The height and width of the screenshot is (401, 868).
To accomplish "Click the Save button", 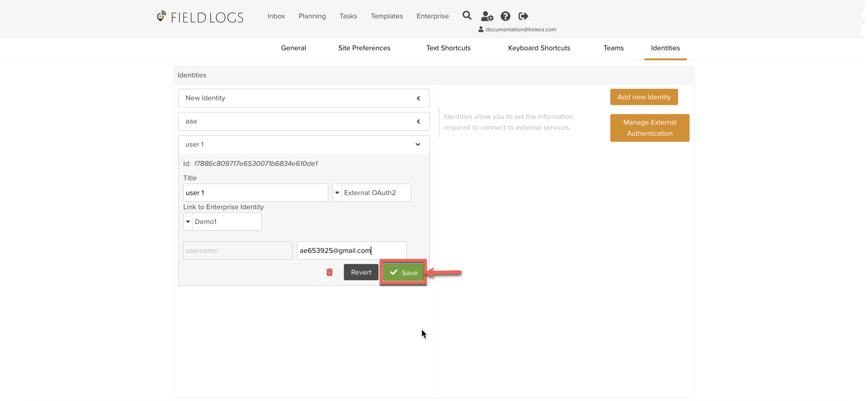I will coord(403,273).
